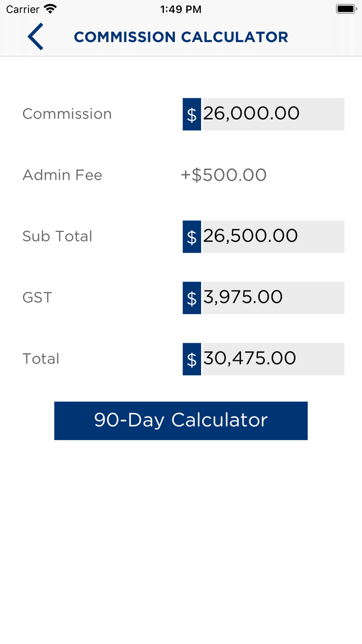Click the back arrow to leave calculator
Image resolution: width=362 pixels, height=644 pixels.
[x=35, y=37]
